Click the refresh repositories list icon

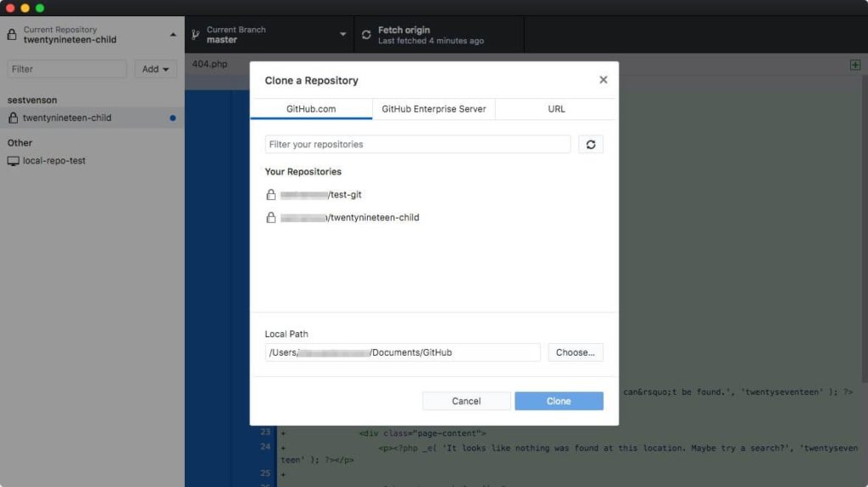591,145
